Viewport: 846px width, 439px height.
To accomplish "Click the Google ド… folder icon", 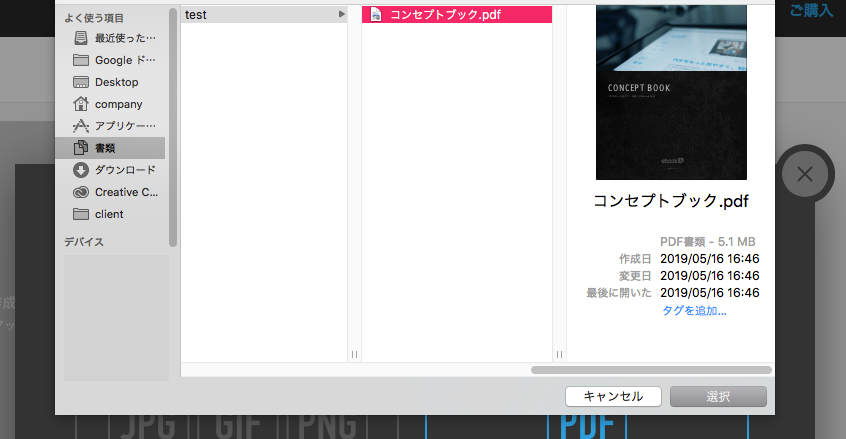I will (x=81, y=60).
